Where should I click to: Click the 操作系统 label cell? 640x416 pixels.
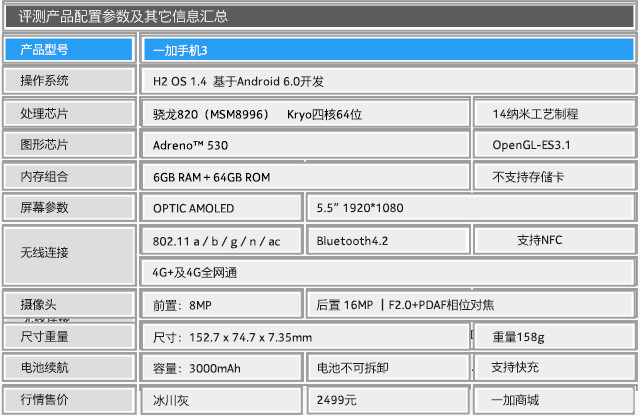[68, 81]
